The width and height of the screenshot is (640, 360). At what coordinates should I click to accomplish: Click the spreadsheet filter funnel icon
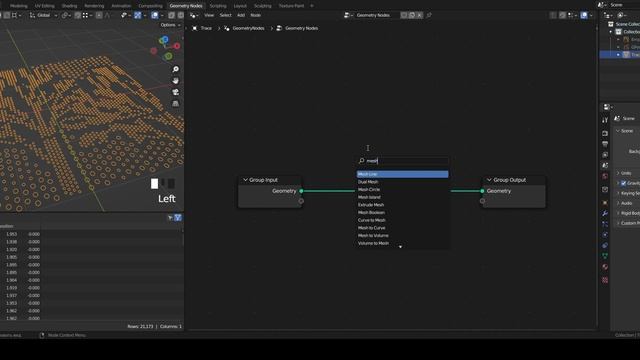click(x=178, y=218)
